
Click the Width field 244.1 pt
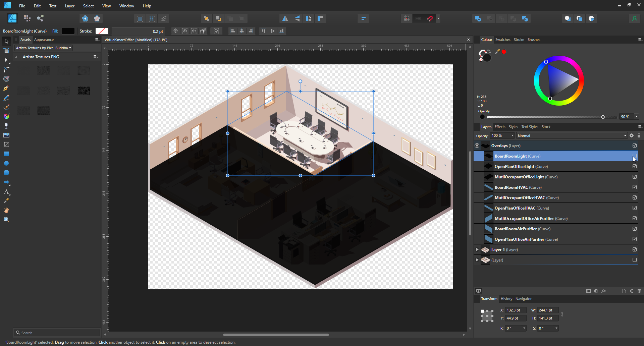(548, 310)
